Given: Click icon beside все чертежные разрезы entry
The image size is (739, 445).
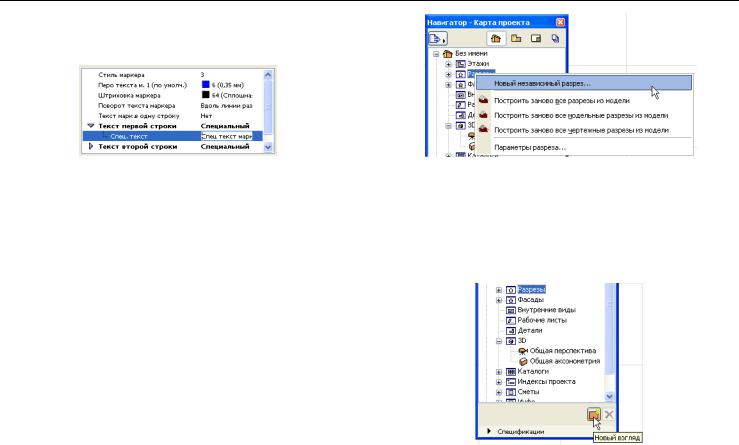Looking at the screenshot, I should tap(483, 130).
